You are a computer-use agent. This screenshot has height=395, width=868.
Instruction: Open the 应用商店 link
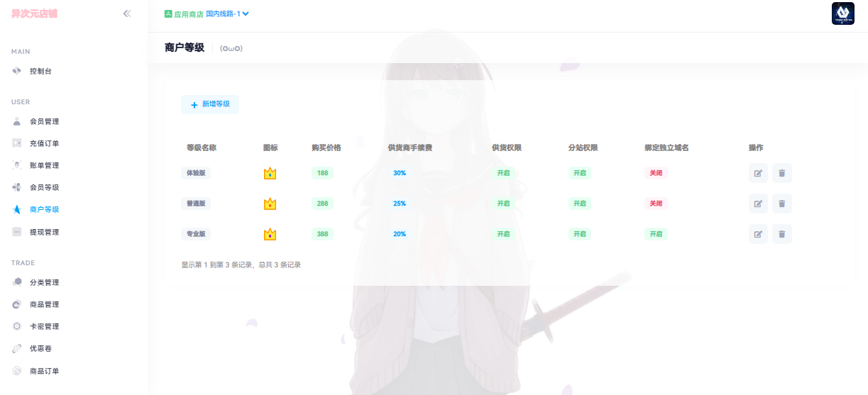pyautogui.click(x=183, y=13)
